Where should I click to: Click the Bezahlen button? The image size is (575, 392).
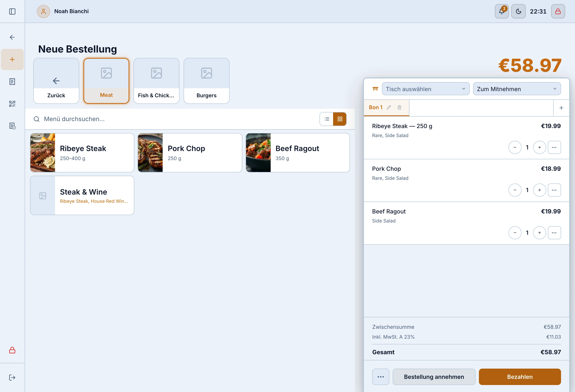[x=520, y=377]
